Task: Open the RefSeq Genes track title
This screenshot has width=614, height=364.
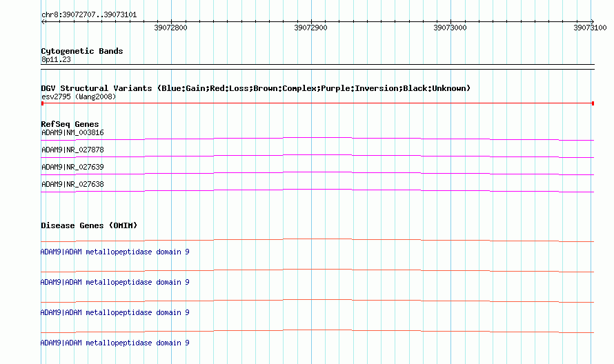Action: [x=70, y=124]
